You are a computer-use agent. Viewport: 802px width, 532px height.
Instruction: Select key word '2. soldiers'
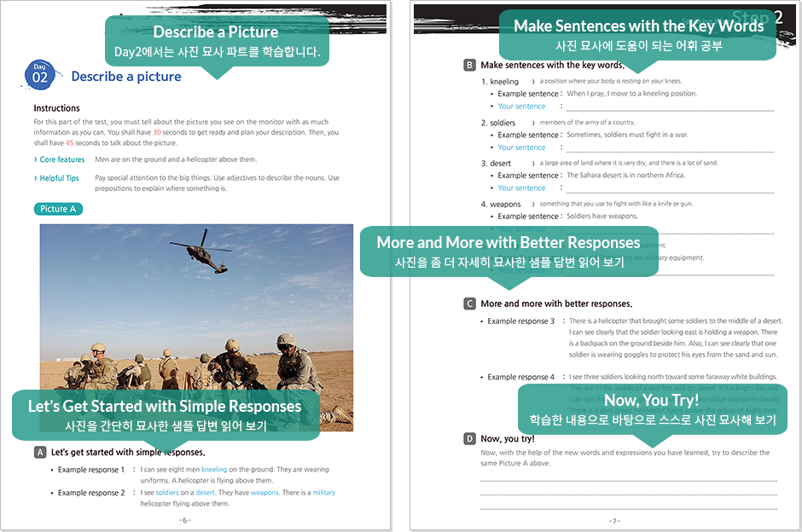(498, 123)
